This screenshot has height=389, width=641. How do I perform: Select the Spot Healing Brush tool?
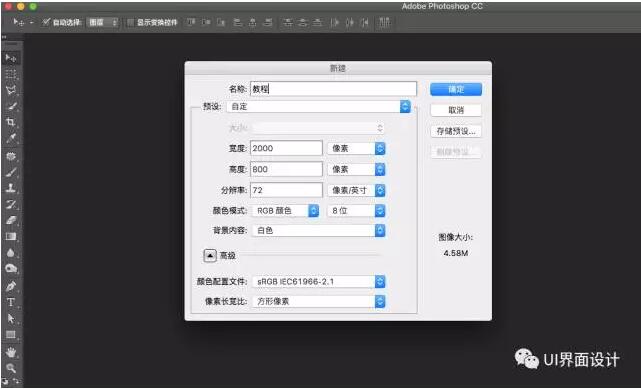(11, 156)
